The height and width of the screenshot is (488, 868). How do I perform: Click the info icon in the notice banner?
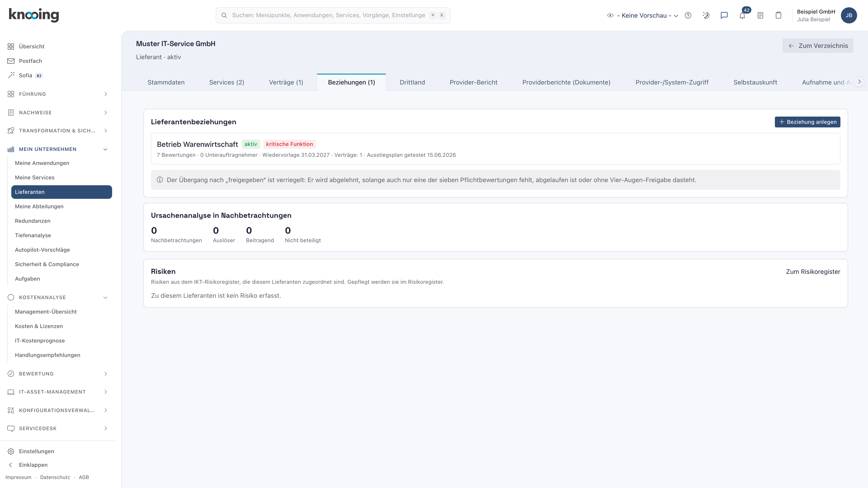tap(160, 180)
